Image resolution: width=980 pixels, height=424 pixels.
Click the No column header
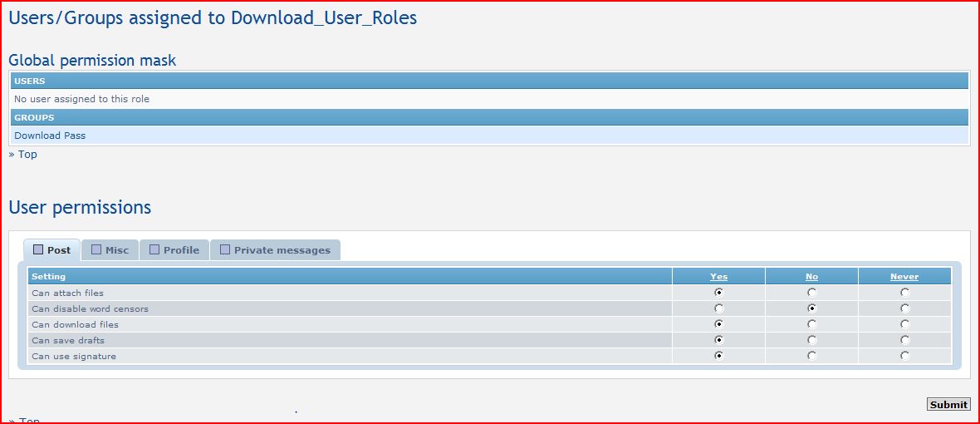(811, 277)
